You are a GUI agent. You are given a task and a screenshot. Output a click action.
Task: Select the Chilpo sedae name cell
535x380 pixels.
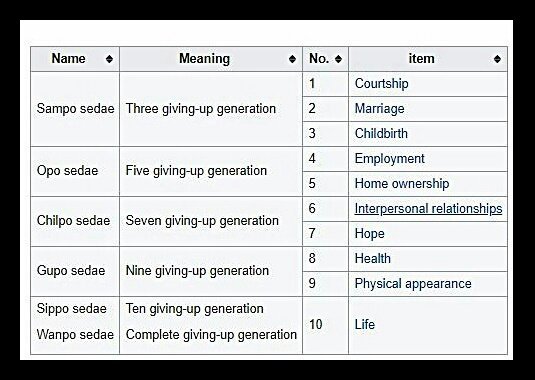pyautogui.click(x=75, y=221)
